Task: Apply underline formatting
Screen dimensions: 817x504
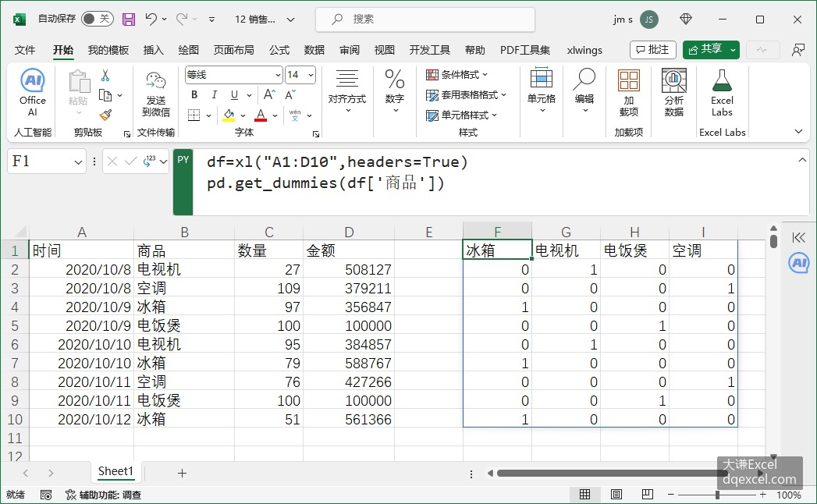Action: 234,95
